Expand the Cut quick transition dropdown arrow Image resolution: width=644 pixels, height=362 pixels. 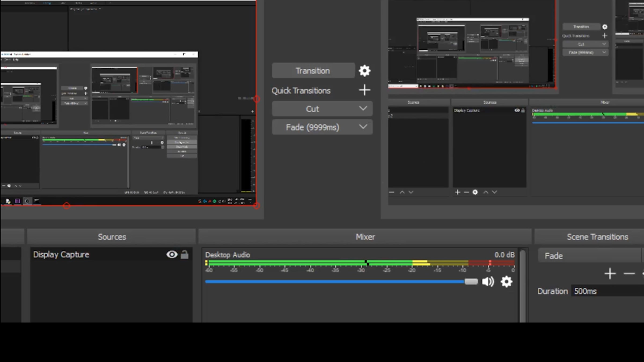pos(363,108)
